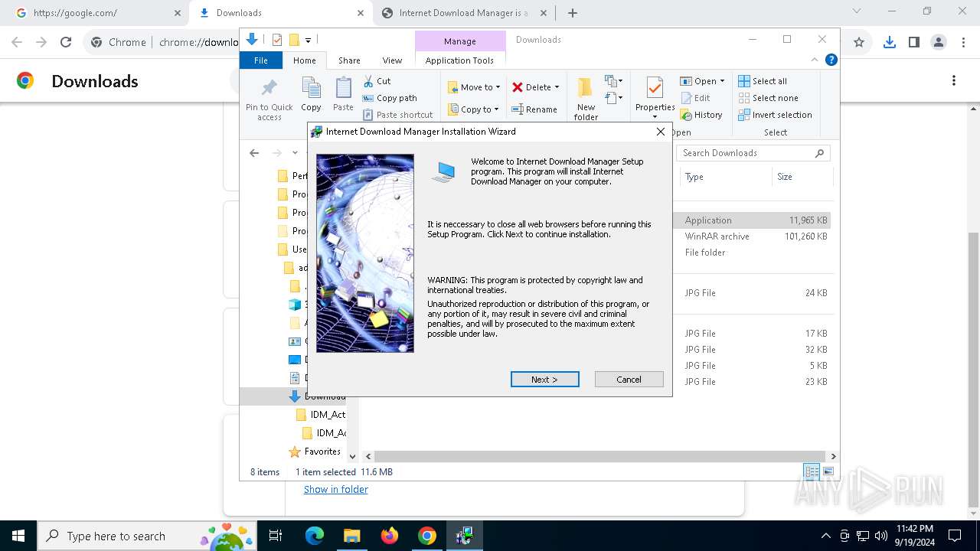Viewport: 980px width, 551px height.
Task: Select Paste shortcut in the ribbon
Action: click(x=398, y=115)
